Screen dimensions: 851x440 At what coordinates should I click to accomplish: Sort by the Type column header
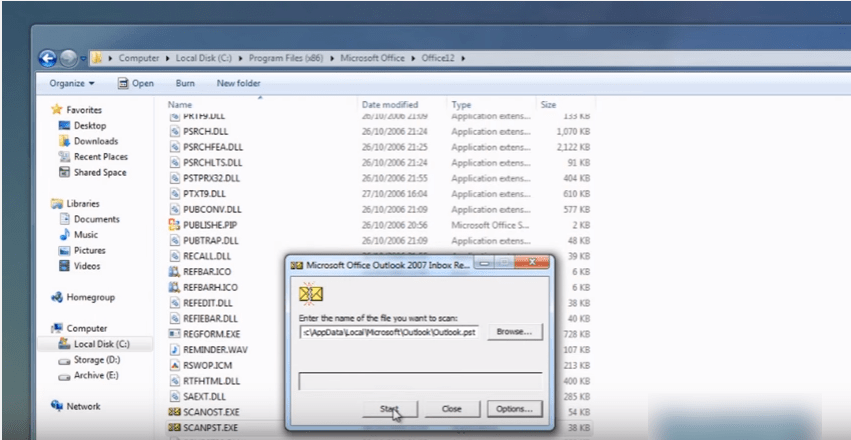click(461, 105)
